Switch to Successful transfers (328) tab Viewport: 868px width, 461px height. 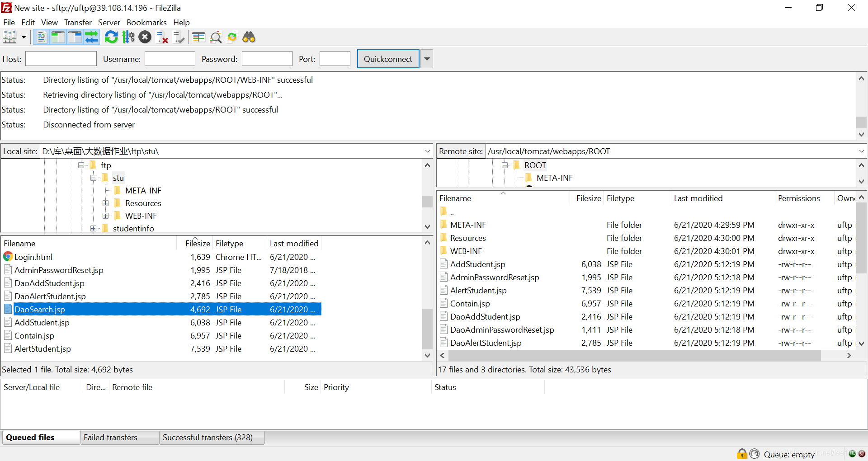(x=212, y=437)
